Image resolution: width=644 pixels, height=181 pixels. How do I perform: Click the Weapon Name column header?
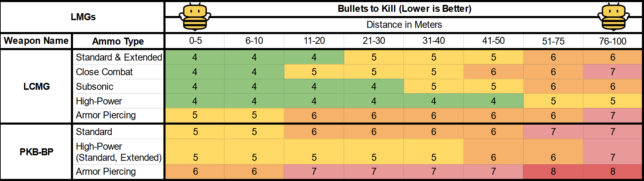pyautogui.click(x=36, y=41)
